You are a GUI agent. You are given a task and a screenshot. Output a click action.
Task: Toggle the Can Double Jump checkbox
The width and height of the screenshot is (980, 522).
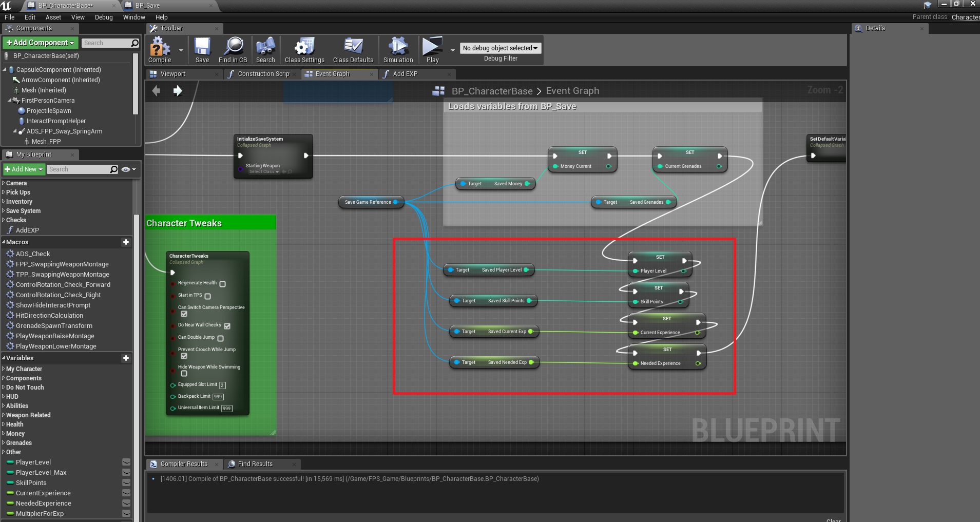coord(221,338)
